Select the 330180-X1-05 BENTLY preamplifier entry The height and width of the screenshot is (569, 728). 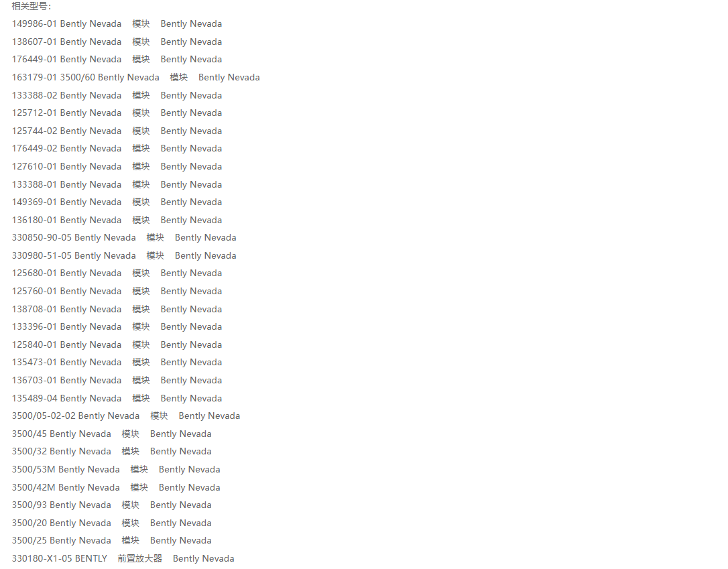click(123, 559)
